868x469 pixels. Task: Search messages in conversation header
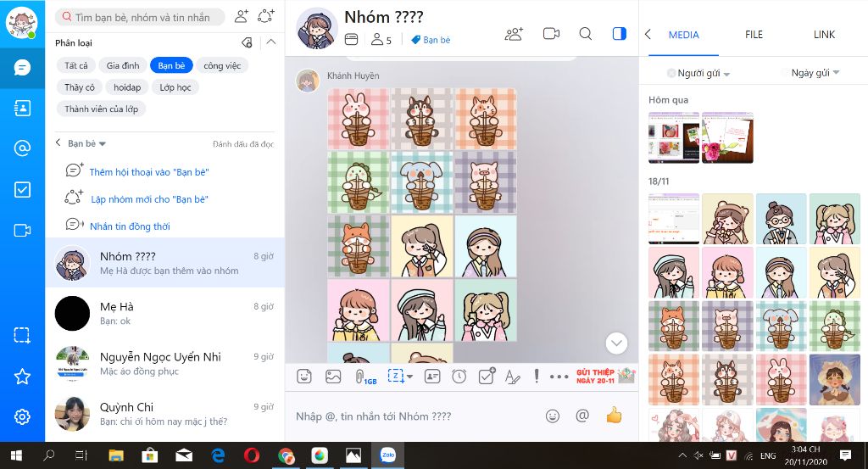[585, 34]
